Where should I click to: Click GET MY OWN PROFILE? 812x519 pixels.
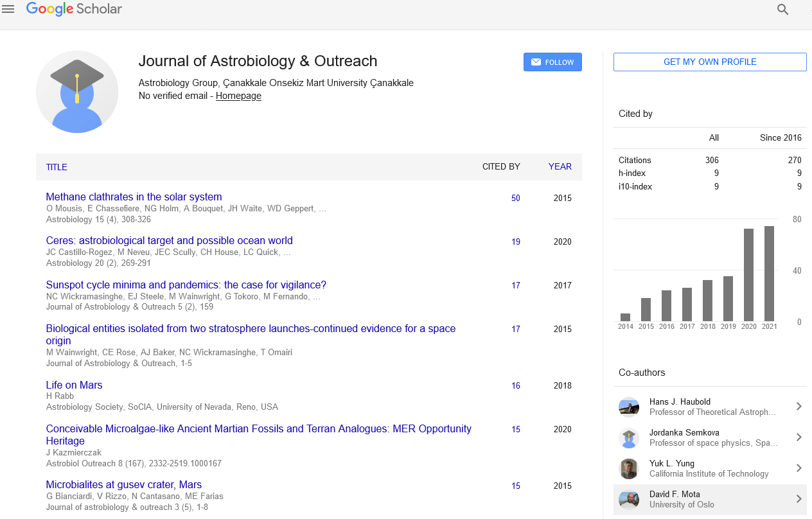click(x=709, y=62)
